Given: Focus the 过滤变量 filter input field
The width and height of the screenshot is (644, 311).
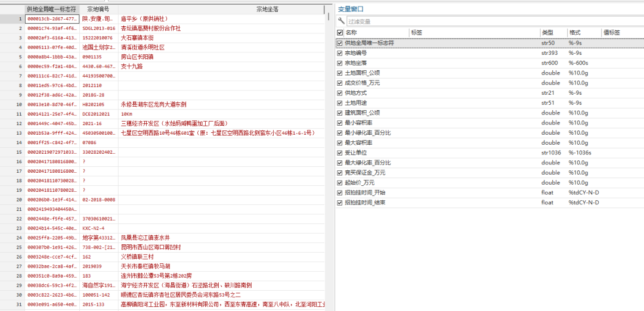Looking at the screenshot, I should click(495, 21).
